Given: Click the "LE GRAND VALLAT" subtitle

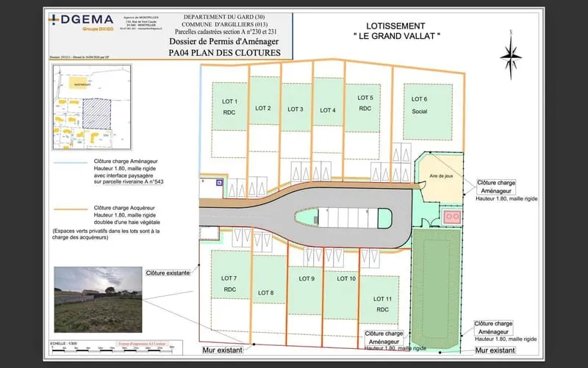Looking at the screenshot, I should (397, 36).
